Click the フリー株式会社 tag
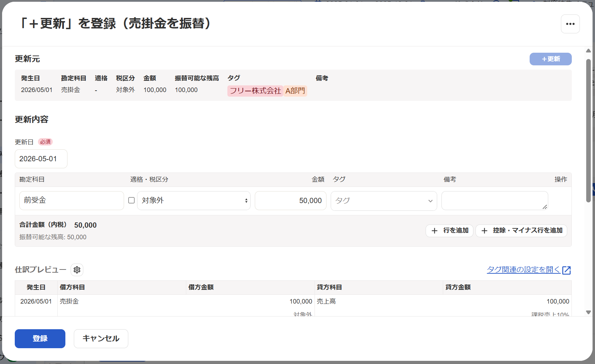Image resolution: width=595 pixels, height=364 pixels. click(255, 91)
